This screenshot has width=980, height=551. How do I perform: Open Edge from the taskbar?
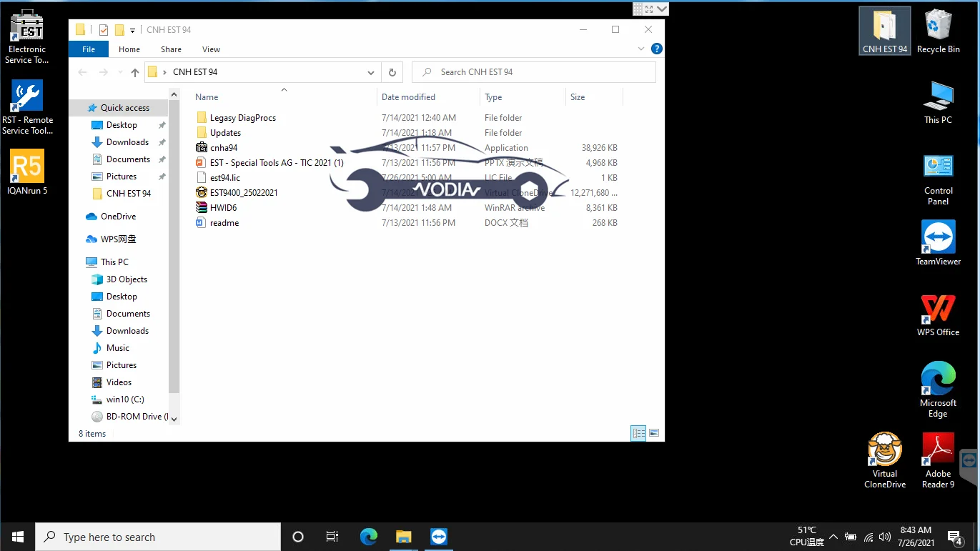coord(368,537)
